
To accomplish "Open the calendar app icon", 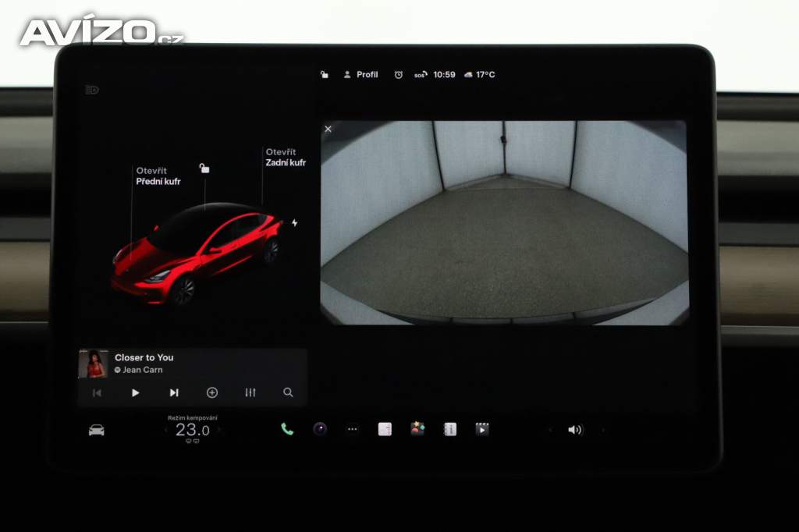I will (385, 429).
